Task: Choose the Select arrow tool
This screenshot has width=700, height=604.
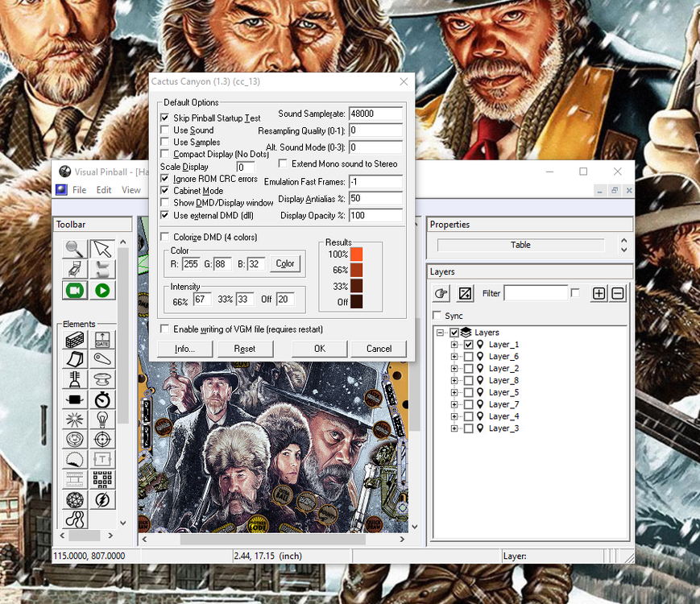Action: pos(102,249)
